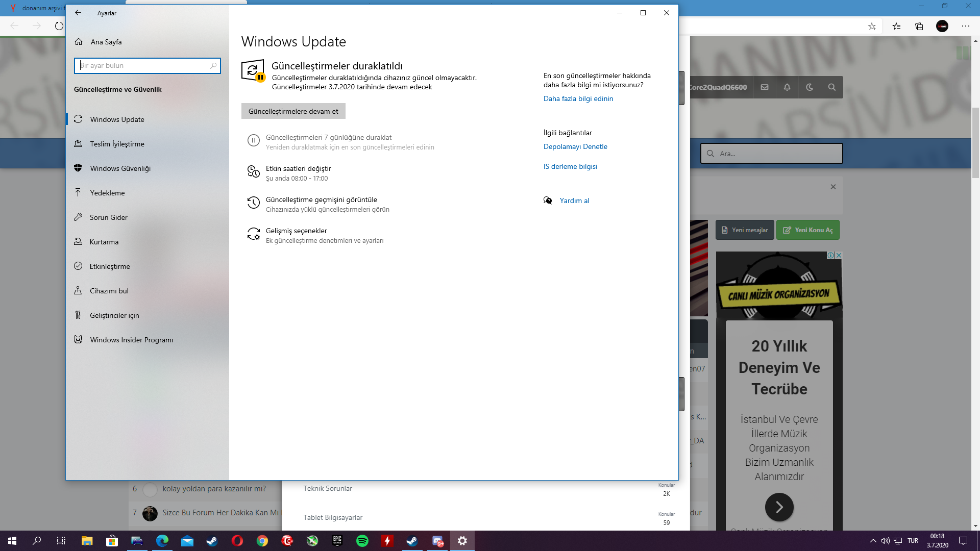This screenshot has height=551, width=980.
Task: Open the browser's three-dot menu
Action: pyautogui.click(x=966, y=26)
